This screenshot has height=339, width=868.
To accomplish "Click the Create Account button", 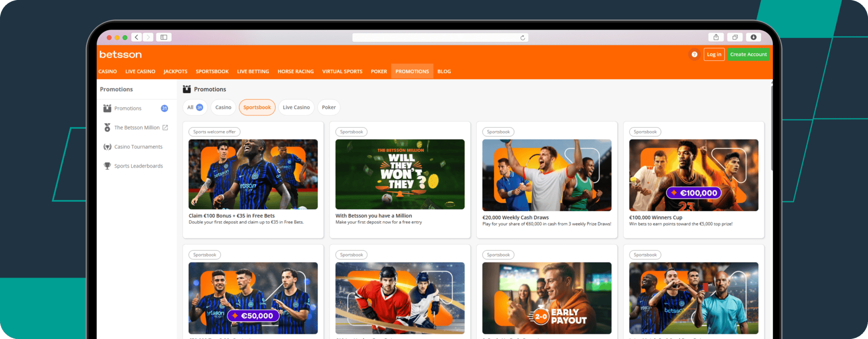I will pyautogui.click(x=749, y=54).
